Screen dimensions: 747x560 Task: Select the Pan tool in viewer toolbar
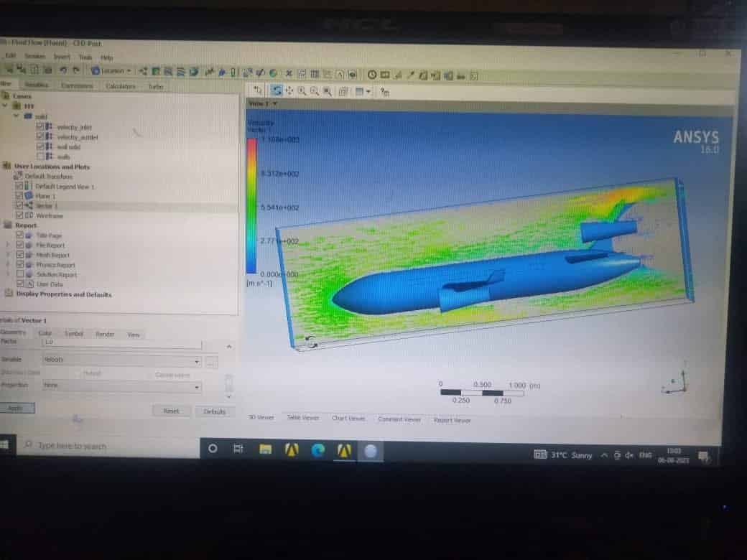coord(289,91)
